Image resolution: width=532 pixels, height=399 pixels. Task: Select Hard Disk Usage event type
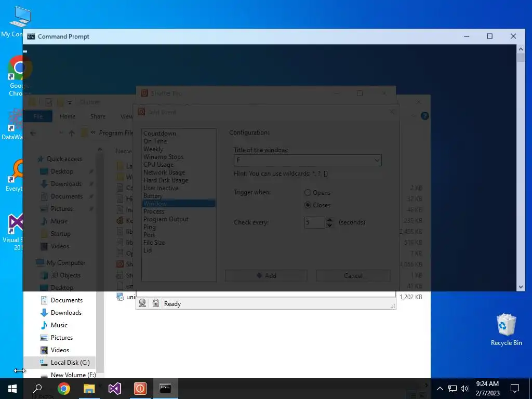(166, 180)
